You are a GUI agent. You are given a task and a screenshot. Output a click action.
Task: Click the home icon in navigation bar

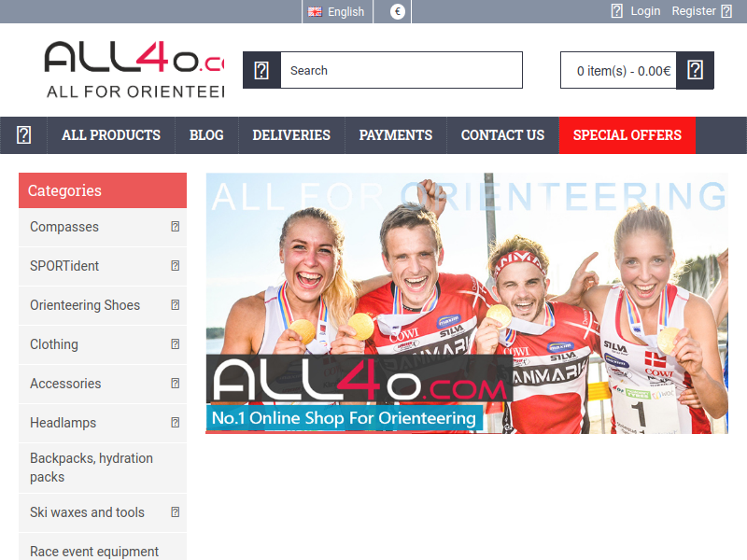24,135
